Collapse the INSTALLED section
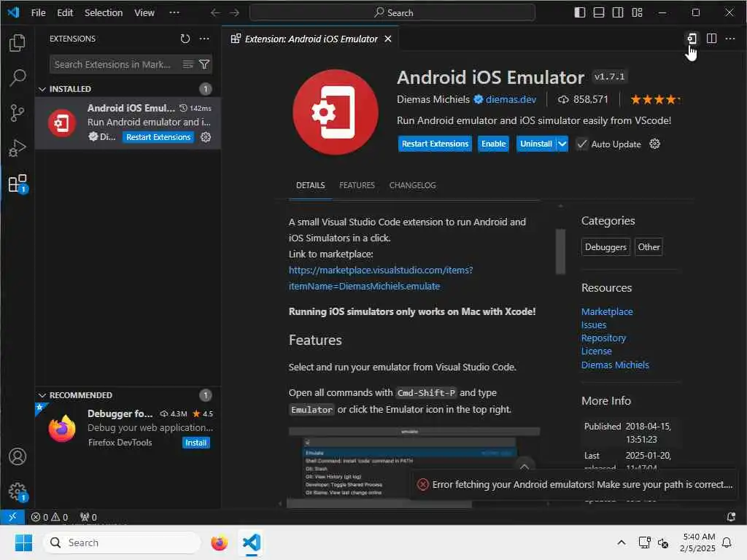The width and height of the screenshot is (747, 560). click(42, 89)
